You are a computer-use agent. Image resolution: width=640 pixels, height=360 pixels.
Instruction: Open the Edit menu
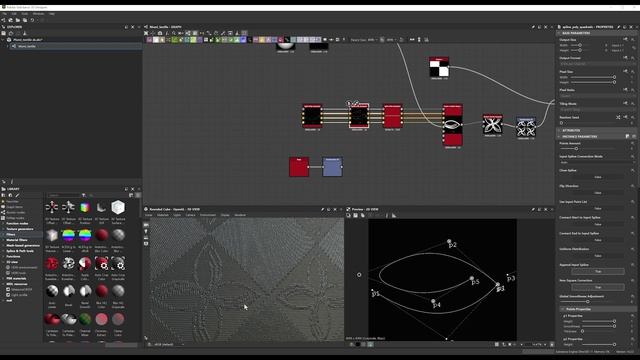(x=14, y=13)
